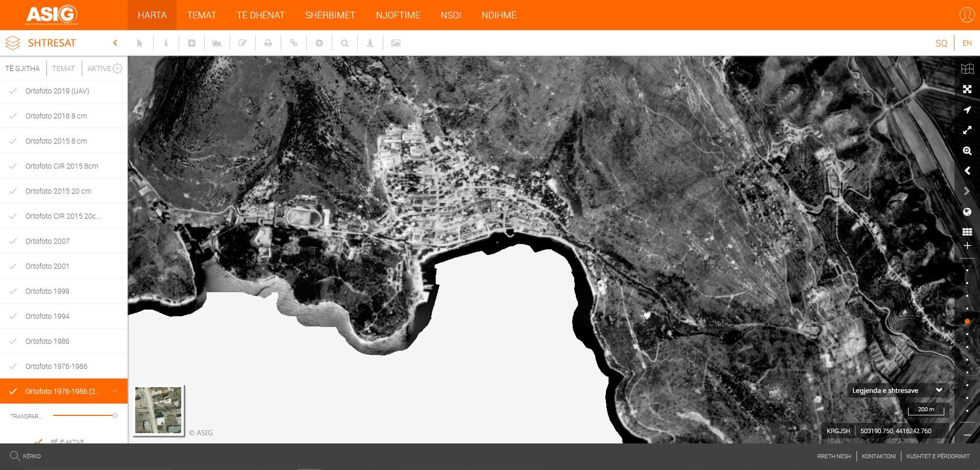Select the elevation profile chart tool
This screenshot has width=980, height=470.
tap(217, 43)
